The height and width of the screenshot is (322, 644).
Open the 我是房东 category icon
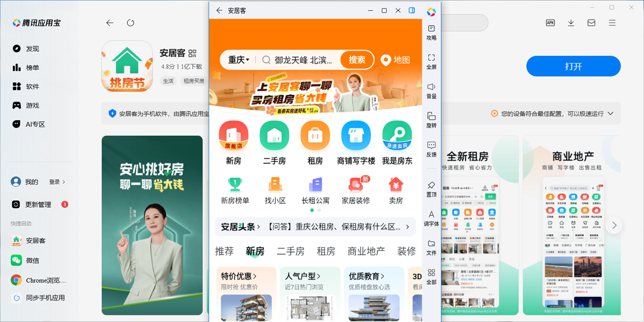(397, 135)
